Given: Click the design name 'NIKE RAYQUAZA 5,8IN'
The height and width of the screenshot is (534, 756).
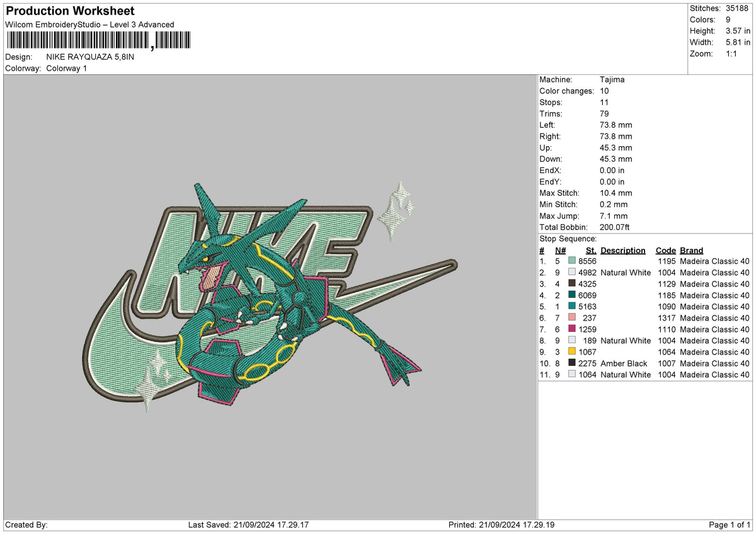Looking at the screenshot, I should click(90, 57).
